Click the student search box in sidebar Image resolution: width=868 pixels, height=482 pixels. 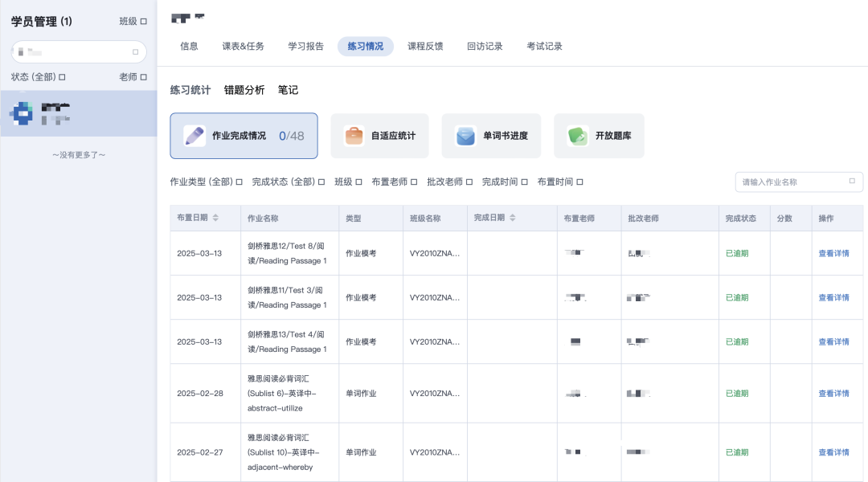[x=76, y=52]
